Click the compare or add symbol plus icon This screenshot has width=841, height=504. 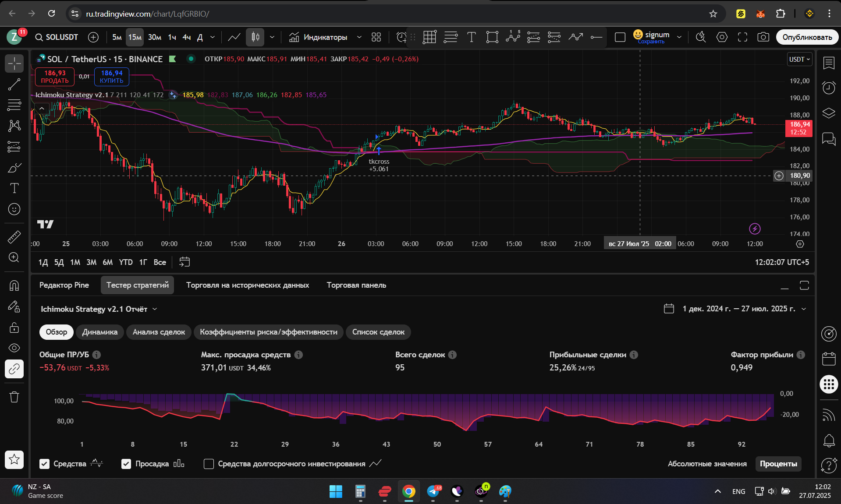(x=93, y=37)
